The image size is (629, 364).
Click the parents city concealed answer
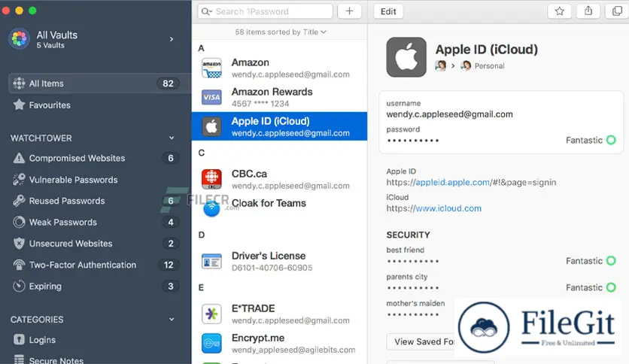click(413, 288)
